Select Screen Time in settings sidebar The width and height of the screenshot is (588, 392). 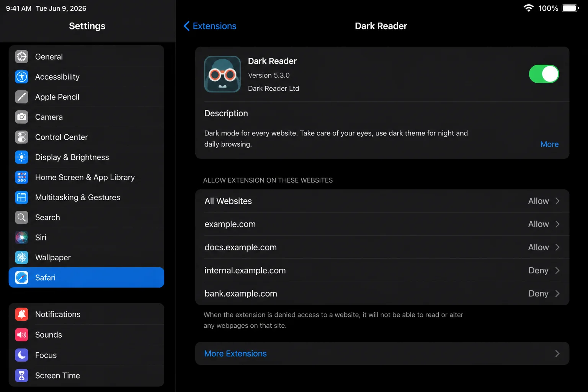point(87,376)
